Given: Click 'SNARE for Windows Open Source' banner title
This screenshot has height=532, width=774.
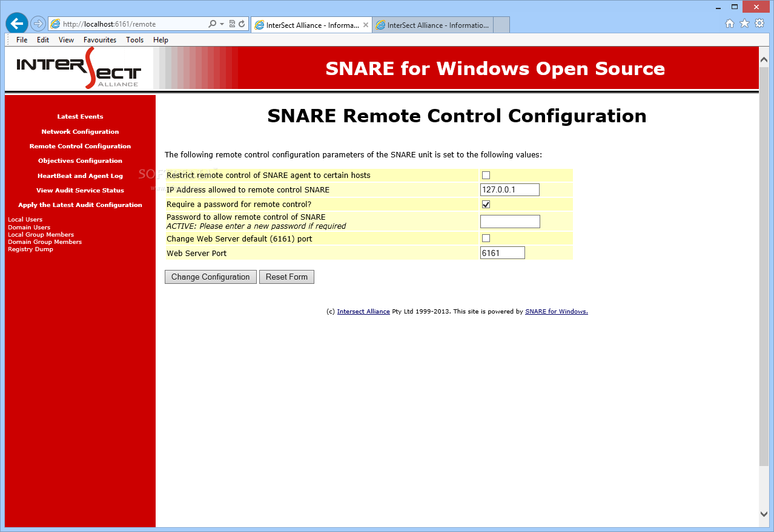Looking at the screenshot, I should (495, 68).
